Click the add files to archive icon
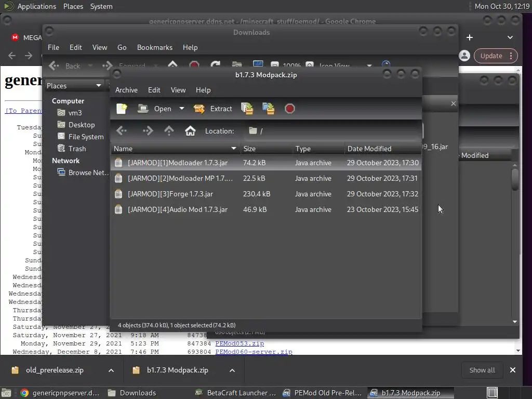 coord(247,109)
